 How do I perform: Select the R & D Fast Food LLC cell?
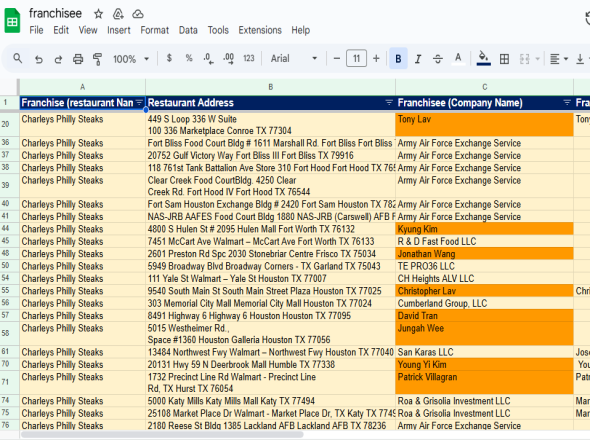(485, 241)
